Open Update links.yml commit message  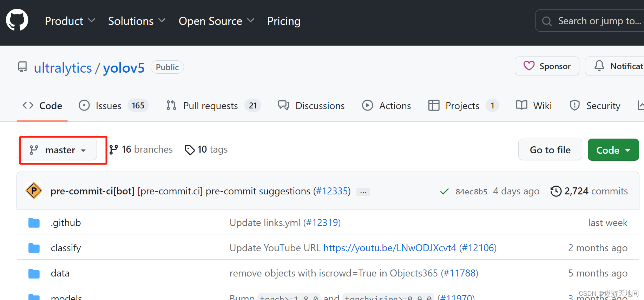point(265,222)
